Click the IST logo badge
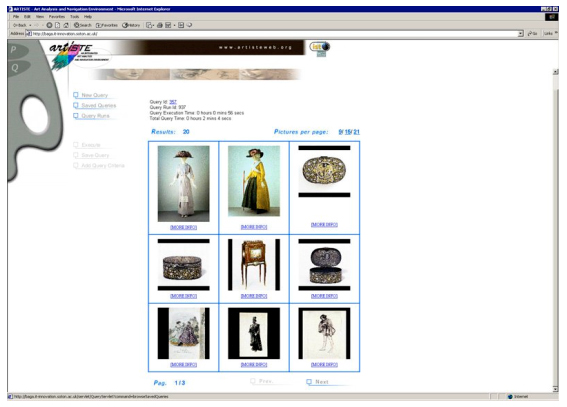Screen dimensions: 567x407 pyautogui.click(x=320, y=48)
